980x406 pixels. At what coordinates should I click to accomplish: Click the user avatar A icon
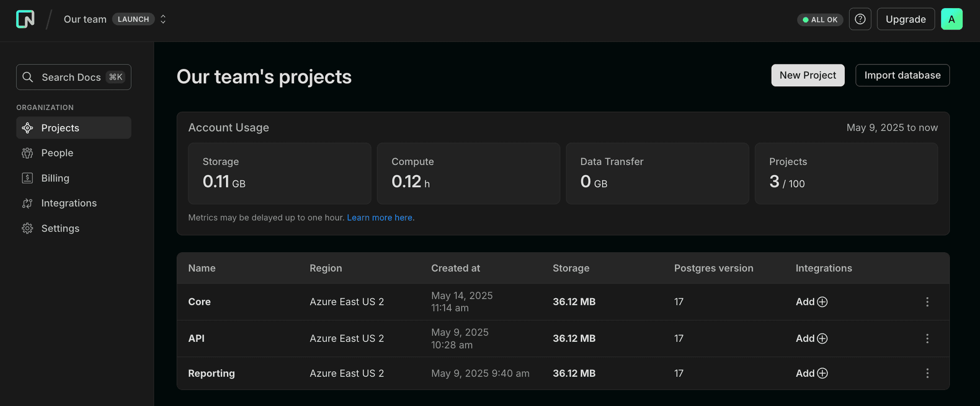(x=951, y=19)
